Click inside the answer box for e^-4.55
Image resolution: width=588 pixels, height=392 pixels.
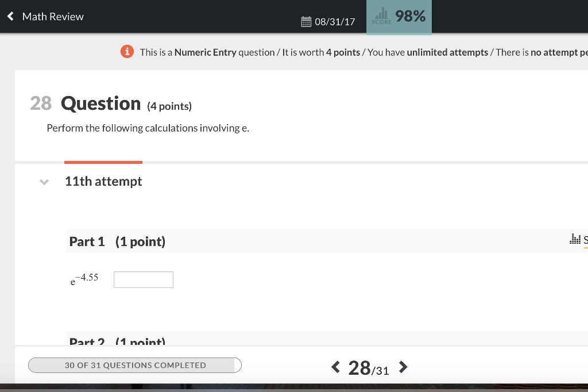coord(143,279)
